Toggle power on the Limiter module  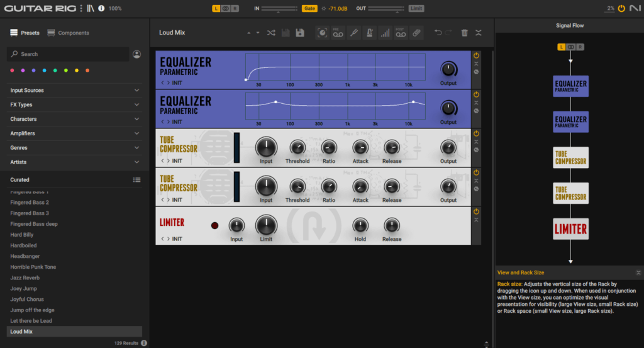coord(476,212)
